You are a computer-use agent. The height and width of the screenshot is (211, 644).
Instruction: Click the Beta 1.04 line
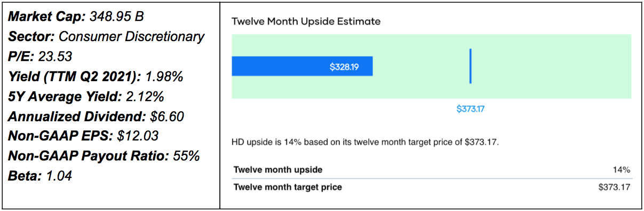click(40, 175)
